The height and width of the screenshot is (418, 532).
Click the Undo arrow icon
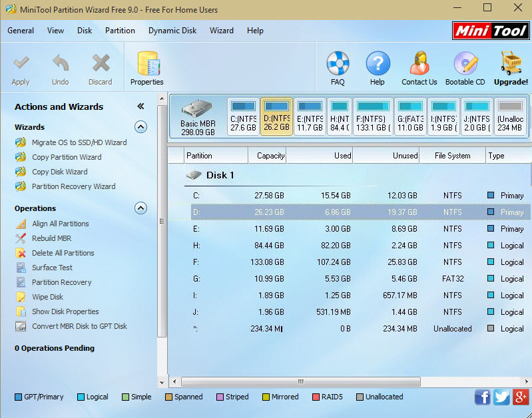61,65
